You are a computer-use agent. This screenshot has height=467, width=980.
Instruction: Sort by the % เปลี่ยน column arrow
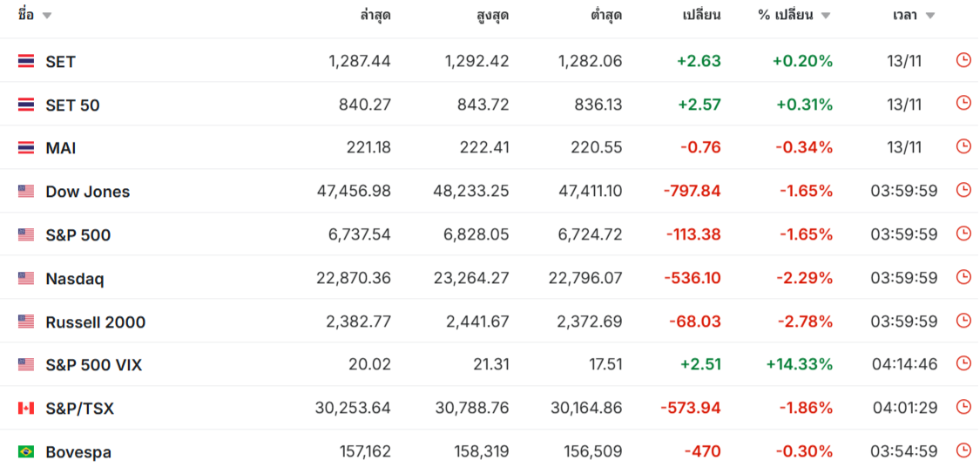826,16
